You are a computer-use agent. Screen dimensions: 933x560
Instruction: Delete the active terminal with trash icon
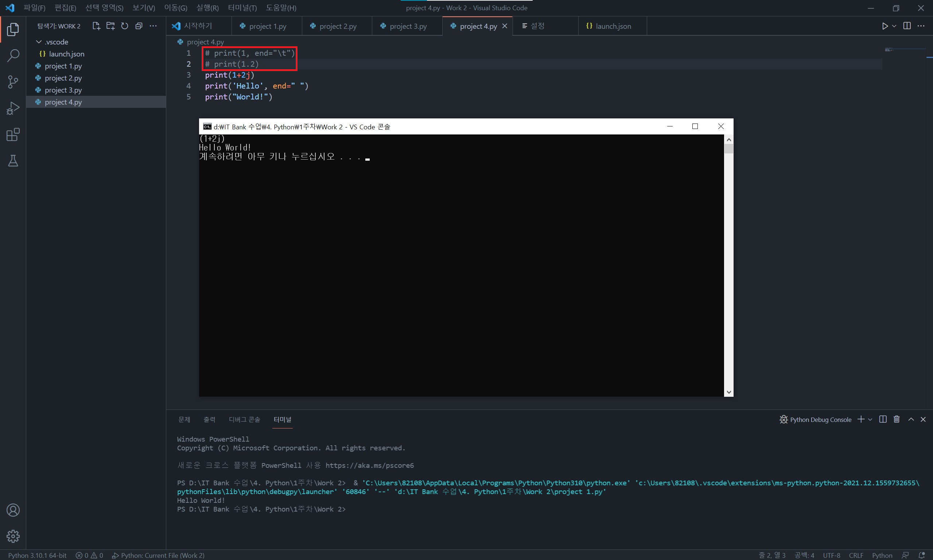[x=897, y=419]
